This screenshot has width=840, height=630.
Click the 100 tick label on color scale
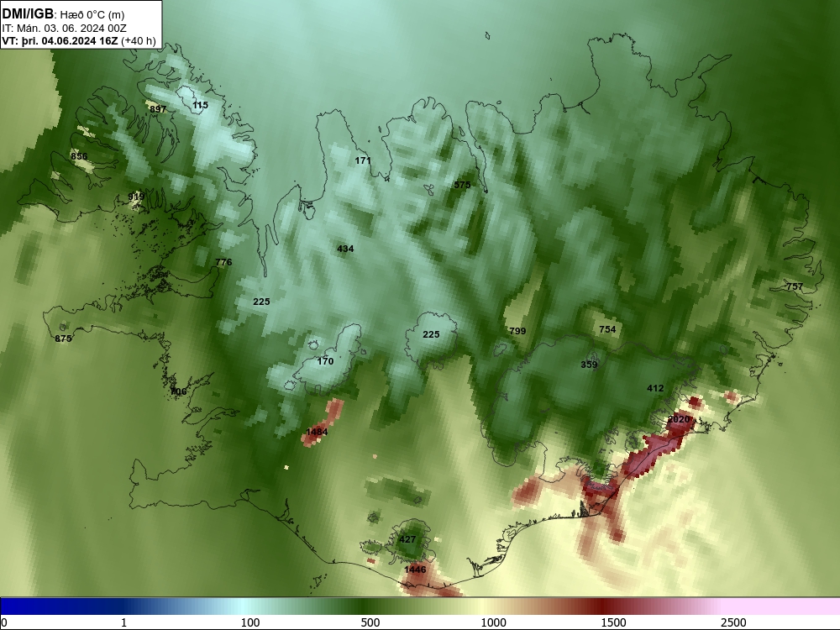pyautogui.click(x=250, y=622)
